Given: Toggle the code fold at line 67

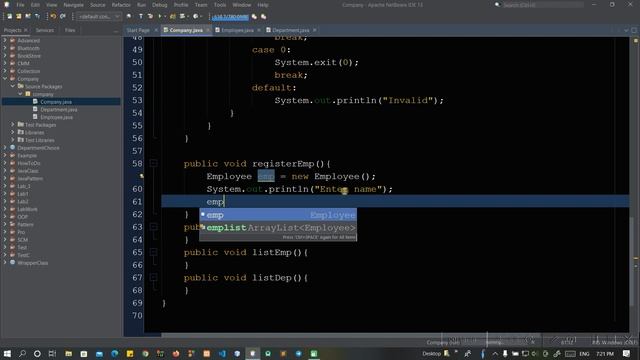Looking at the screenshot, I should 153,278.
